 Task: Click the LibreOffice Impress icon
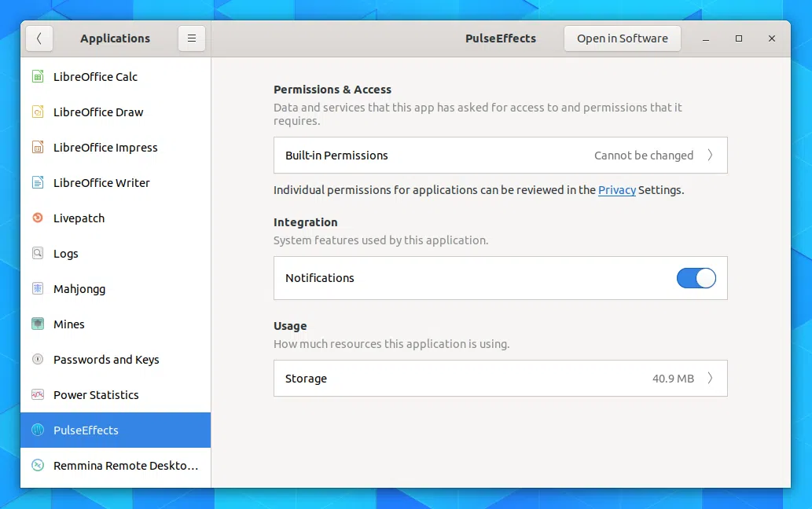(38, 148)
